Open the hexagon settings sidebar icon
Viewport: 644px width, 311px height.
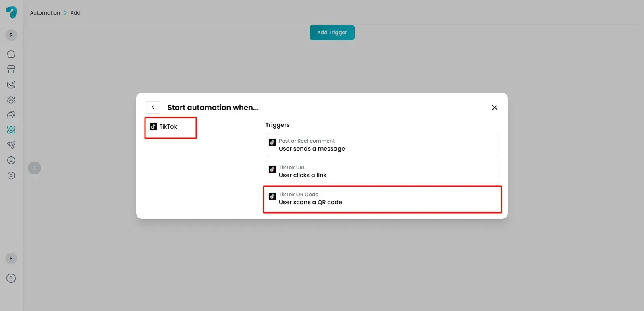tap(11, 176)
